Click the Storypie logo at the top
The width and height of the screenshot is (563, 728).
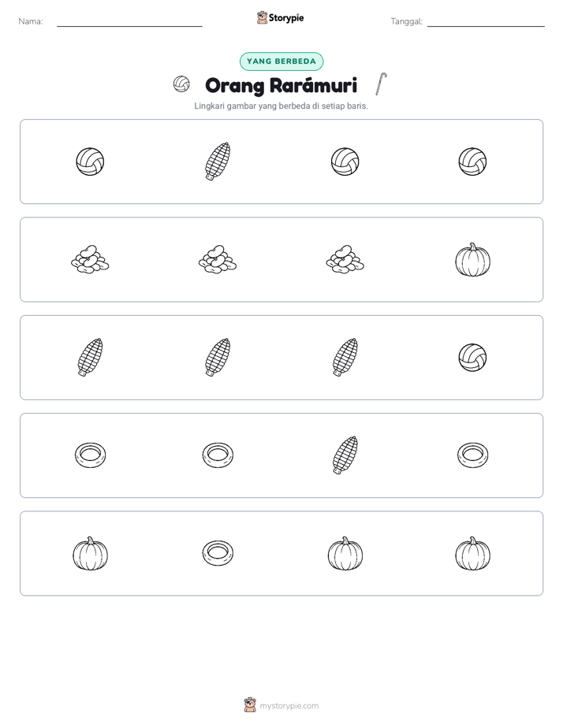click(x=280, y=17)
